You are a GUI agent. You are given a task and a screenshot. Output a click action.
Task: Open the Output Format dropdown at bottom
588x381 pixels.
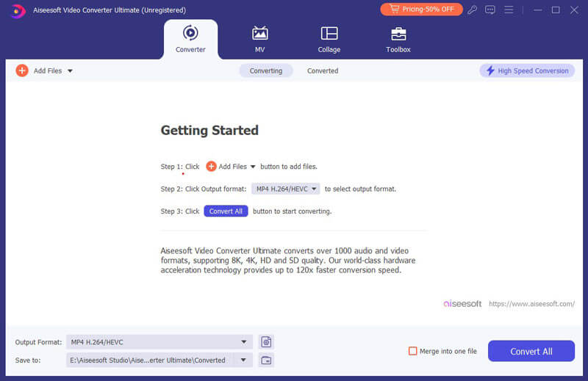(243, 342)
